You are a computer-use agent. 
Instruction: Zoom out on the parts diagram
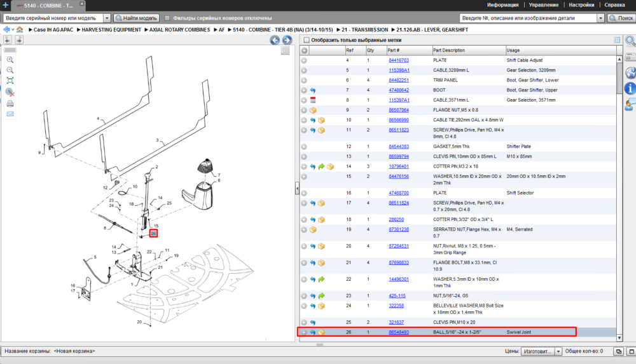click(10, 70)
